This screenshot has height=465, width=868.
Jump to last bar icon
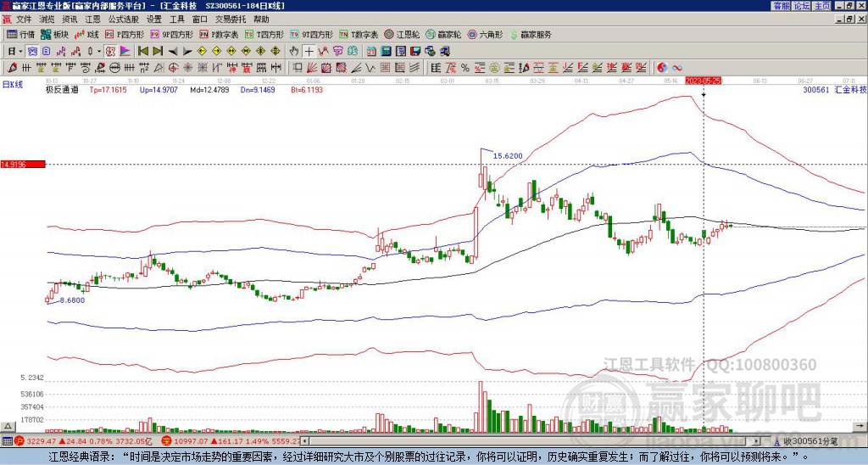158,52
